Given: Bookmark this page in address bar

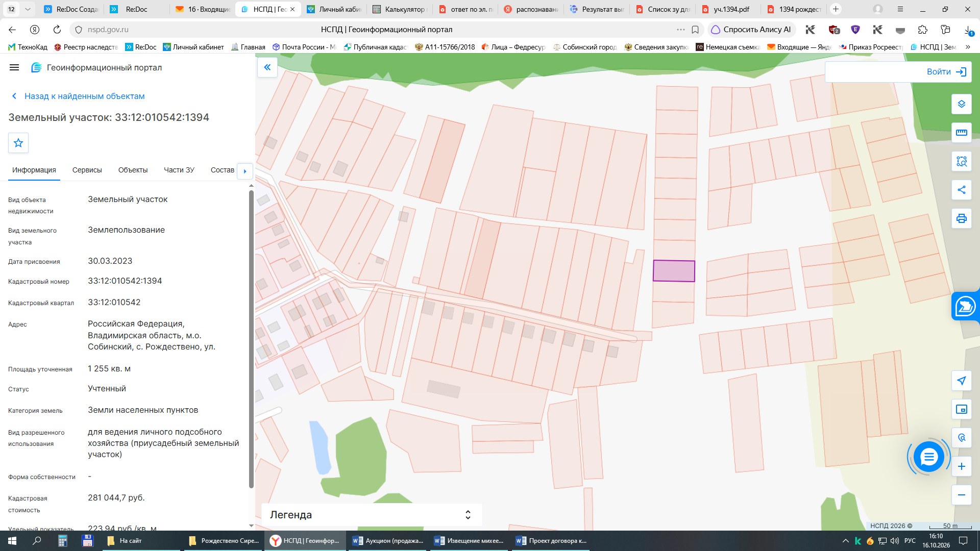Looking at the screenshot, I should click(x=695, y=30).
